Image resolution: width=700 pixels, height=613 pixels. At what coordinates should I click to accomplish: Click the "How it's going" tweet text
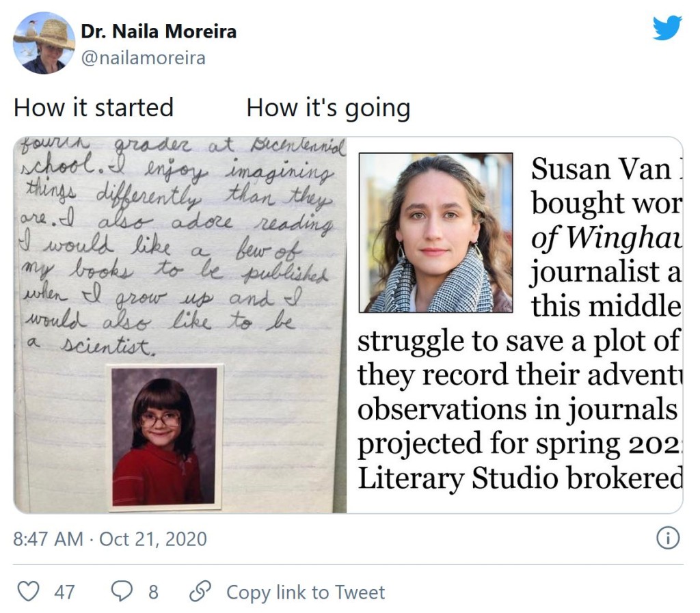coord(328,108)
